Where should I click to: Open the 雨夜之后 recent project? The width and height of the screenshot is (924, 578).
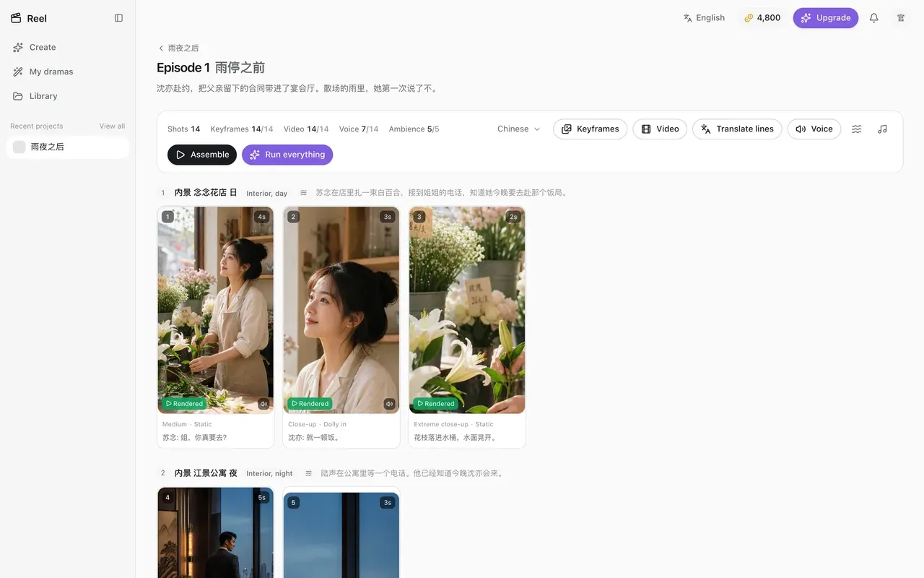67,147
